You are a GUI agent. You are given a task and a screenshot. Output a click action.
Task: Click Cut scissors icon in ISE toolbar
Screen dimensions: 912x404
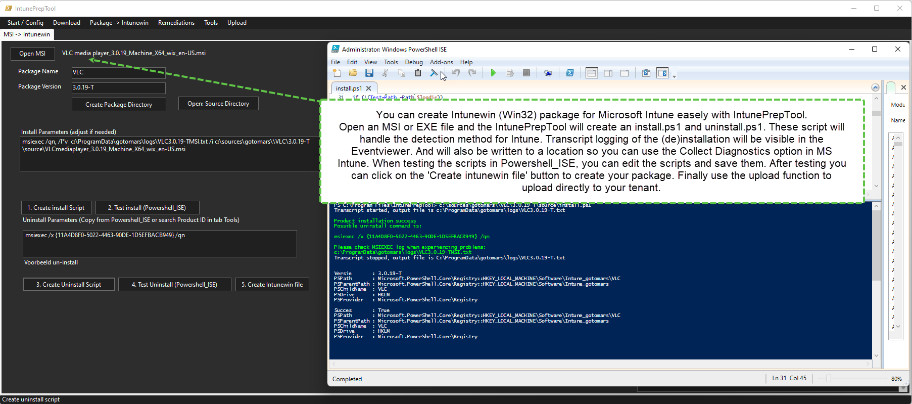coord(385,73)
